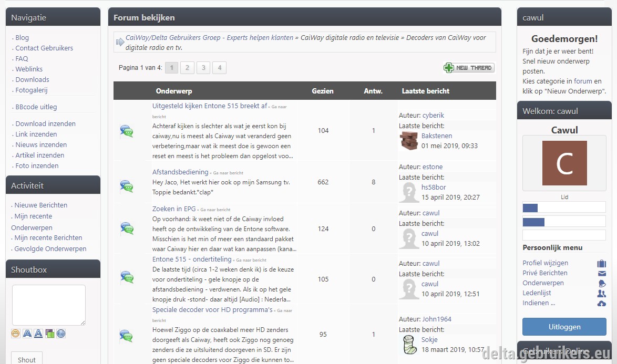The width and height of the screenshot is (617, 364).
Task: Open Weblinks in the navigation
Action: (29, 69)
